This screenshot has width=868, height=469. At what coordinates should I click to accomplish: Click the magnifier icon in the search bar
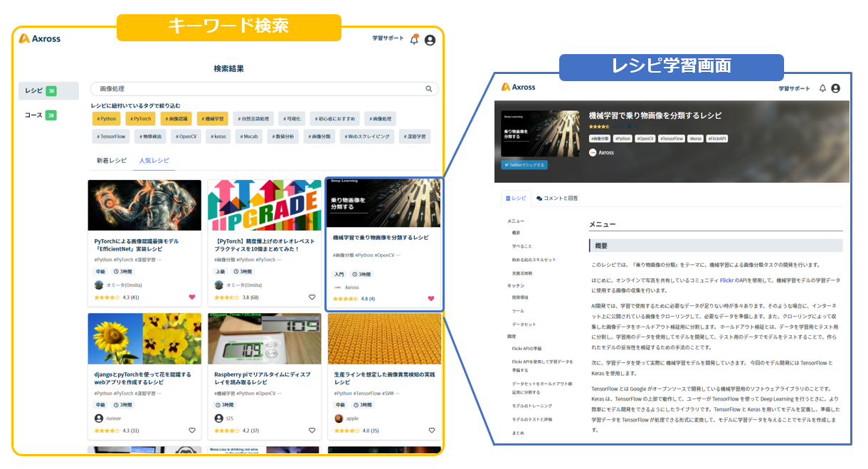(428, 89)
